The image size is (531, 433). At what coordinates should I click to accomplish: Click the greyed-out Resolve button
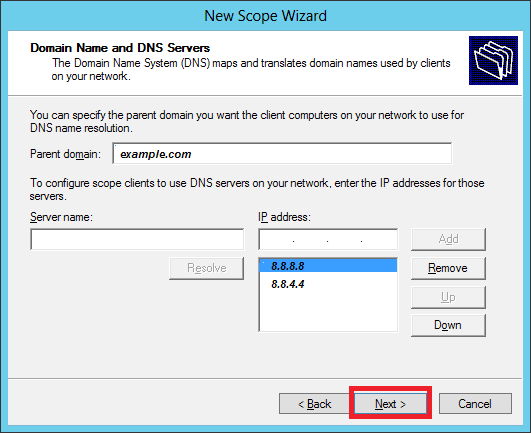pos(207,268)
